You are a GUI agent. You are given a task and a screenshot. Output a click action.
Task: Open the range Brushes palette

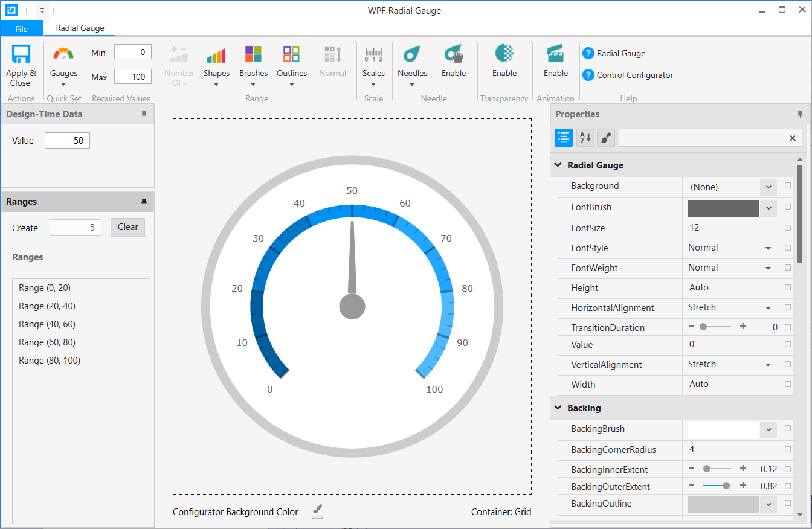click(x=253, y=66)
